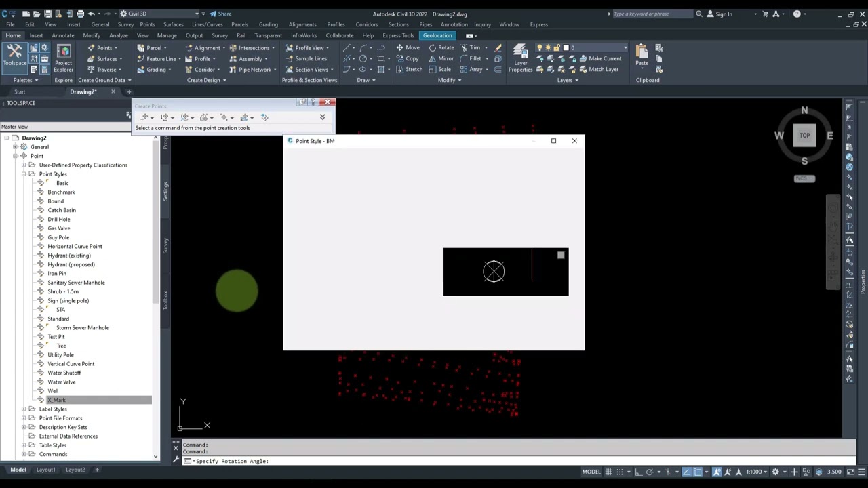The height and width of the screenshot is (488, 868).
Task: Choose the Mirror tool
Action: 441,58
